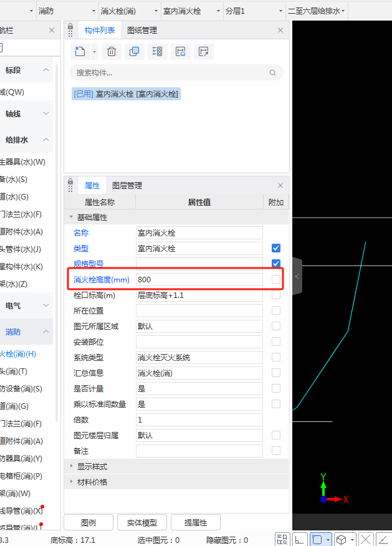Click the lock icon on component list panel
The image size is (392, 546).
[x=70, y=27]
